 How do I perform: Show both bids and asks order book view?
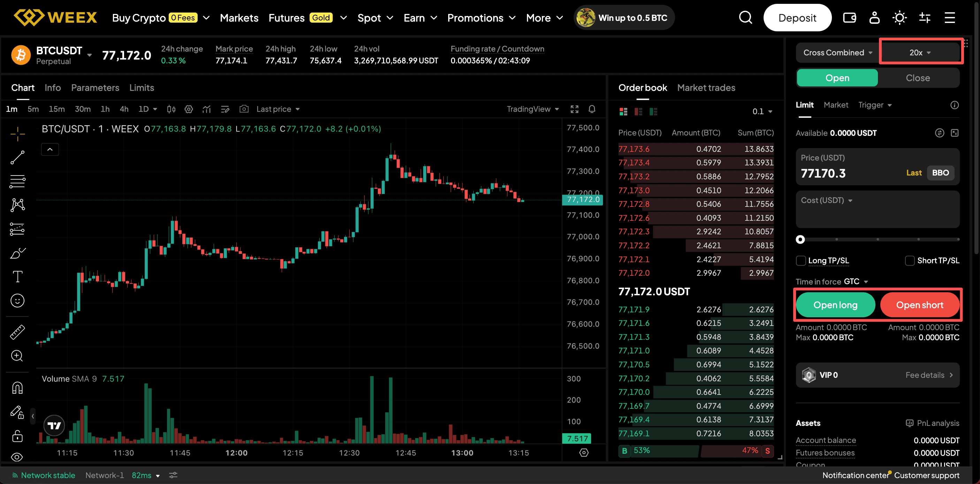623,111
